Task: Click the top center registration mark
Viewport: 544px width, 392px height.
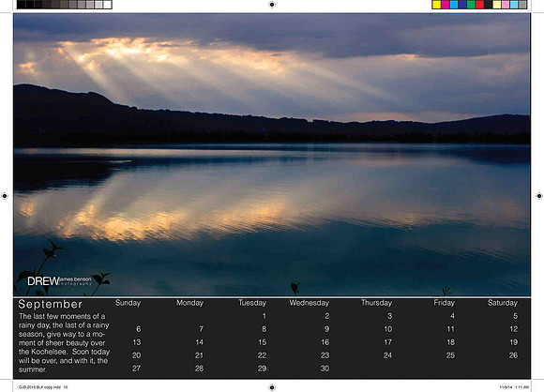Action: (272, 5)
